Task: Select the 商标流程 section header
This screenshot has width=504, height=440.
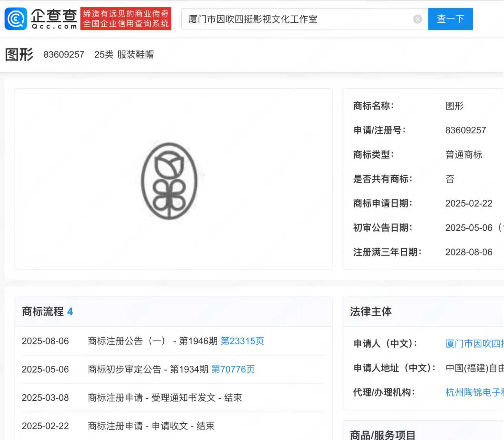Action: point(43,311)
